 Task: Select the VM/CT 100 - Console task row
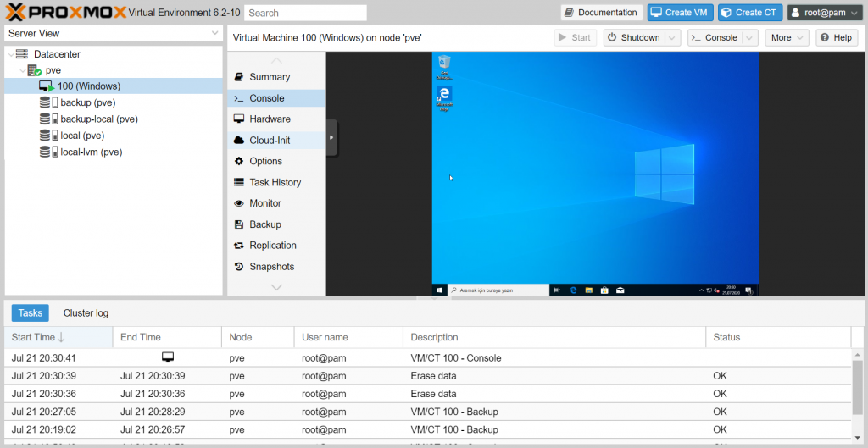pyautogui.click(x=428, y=358)
